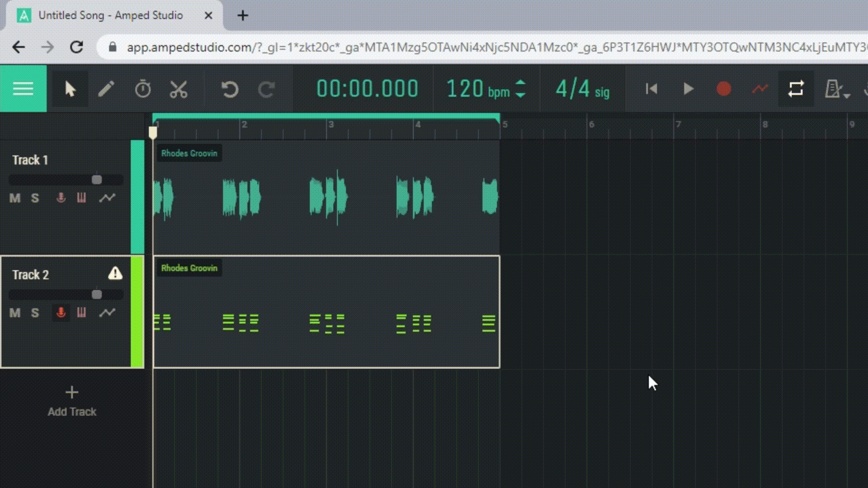868x488 pixels.
Task: Select the Rhodes Groovin clip on Track 2
Action: (326, 312)
